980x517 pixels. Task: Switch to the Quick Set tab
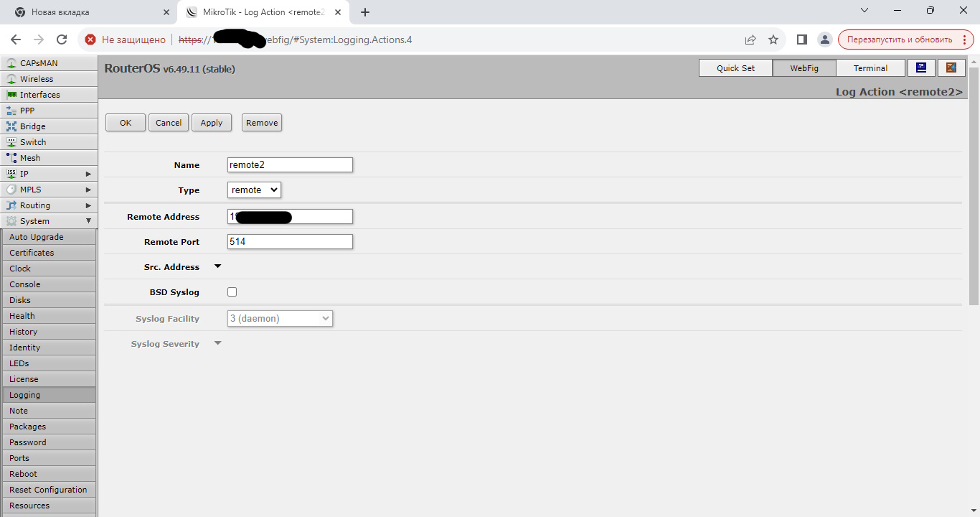735,68
